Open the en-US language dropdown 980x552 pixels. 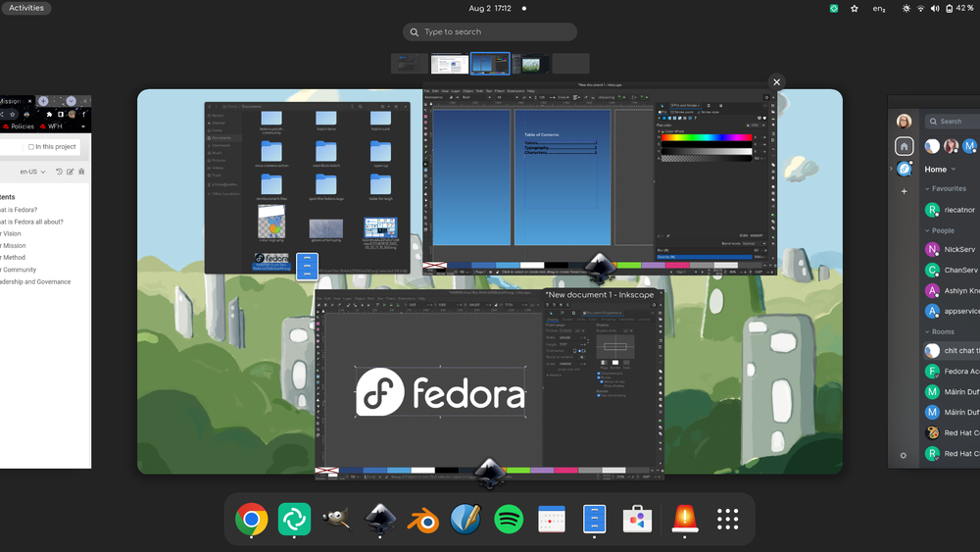coord(32,172)
